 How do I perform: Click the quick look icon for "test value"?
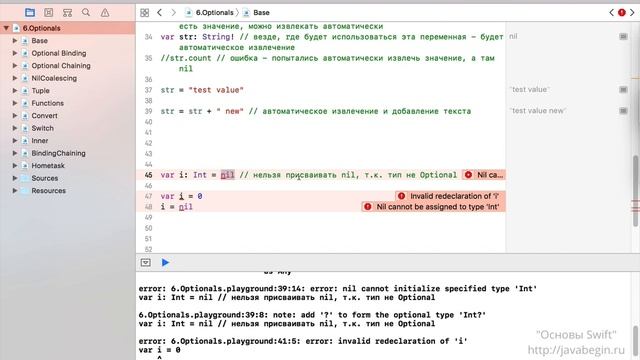623,89
